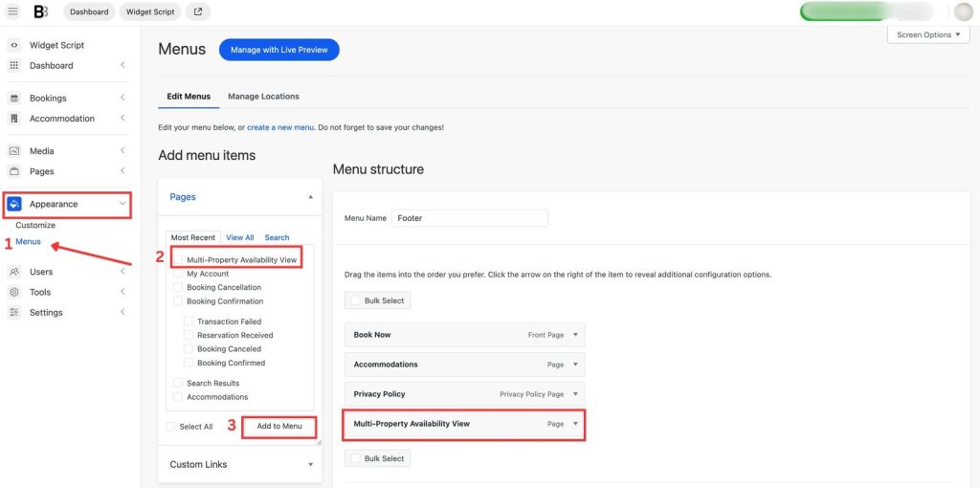
Task: Switch to the Manage Locations tab
Action: point(263,97)
